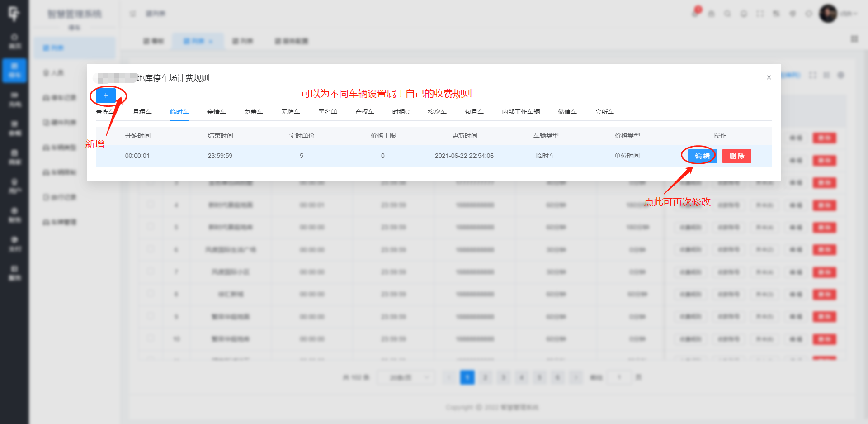The width and height of the screenshot is (868, 424).
Task: Select the 无牌车 tab
Action: [x=290, y=112]
